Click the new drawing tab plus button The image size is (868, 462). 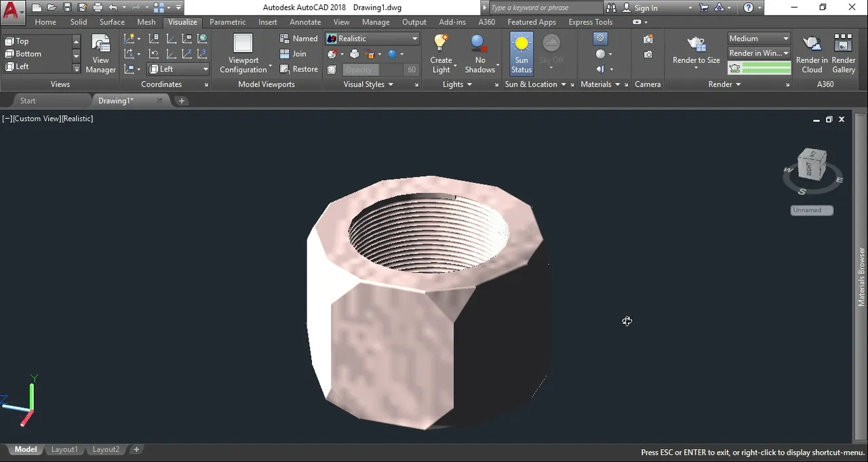pos(182,100)
